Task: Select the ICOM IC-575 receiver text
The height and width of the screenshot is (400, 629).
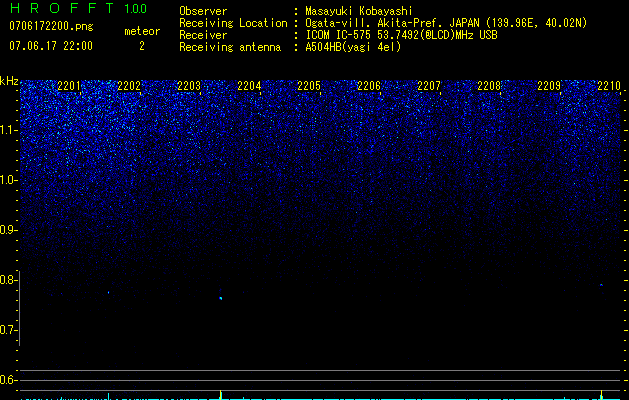Action: pyautogui.click(x=402, y=35)
